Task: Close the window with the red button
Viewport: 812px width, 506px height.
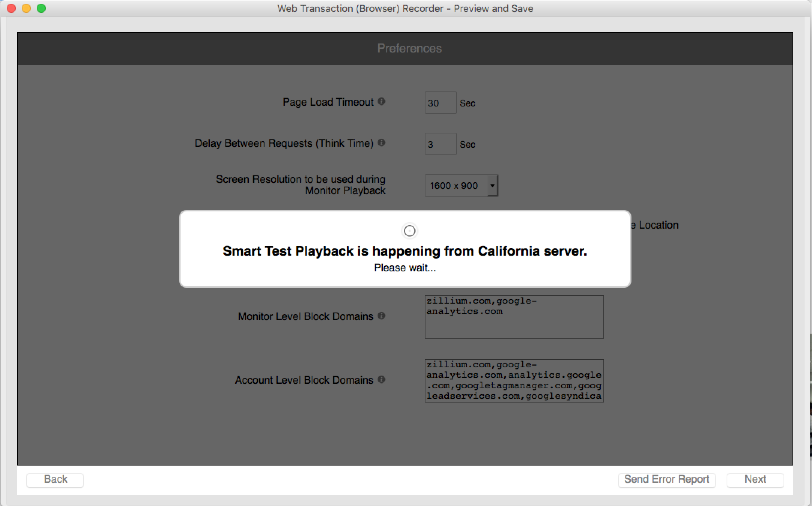Action: 11,8
